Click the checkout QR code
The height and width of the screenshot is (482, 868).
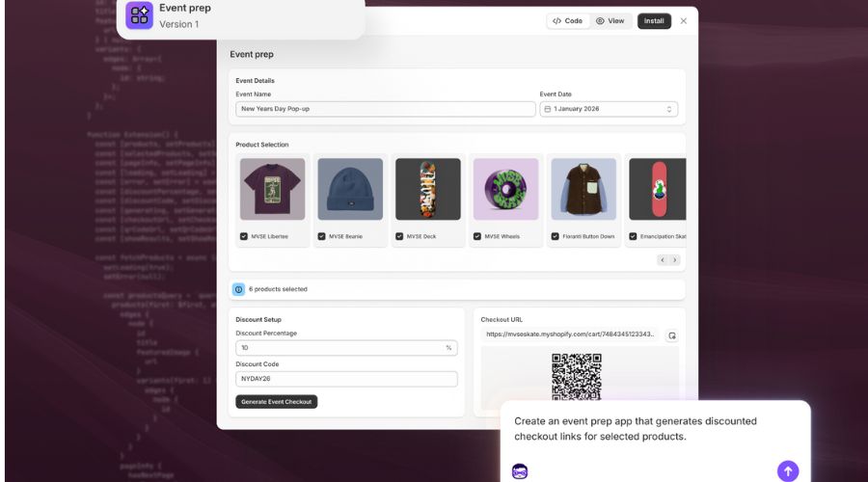[x=577, y=376]
